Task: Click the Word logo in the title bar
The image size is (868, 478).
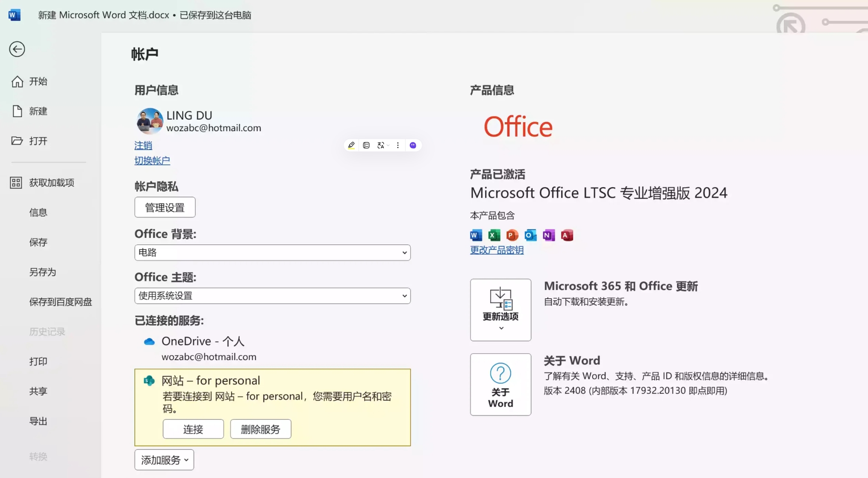Action: (14, 15)
